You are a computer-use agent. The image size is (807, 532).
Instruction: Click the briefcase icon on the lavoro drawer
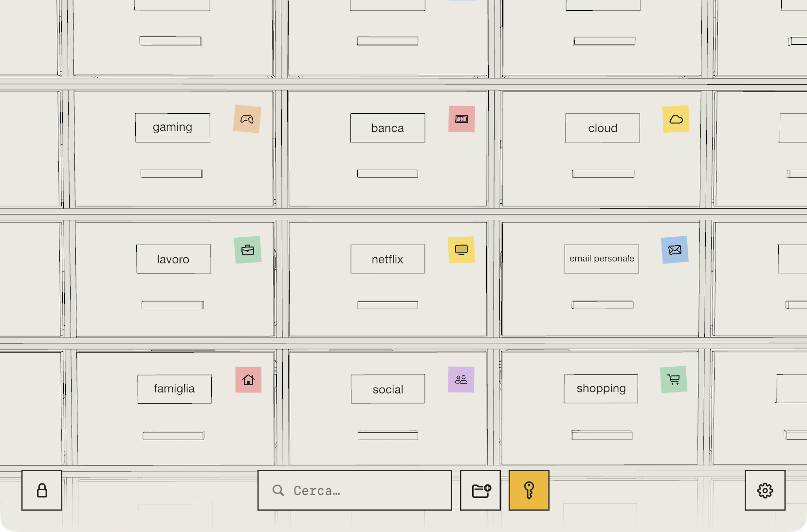[x=248, y=250]
